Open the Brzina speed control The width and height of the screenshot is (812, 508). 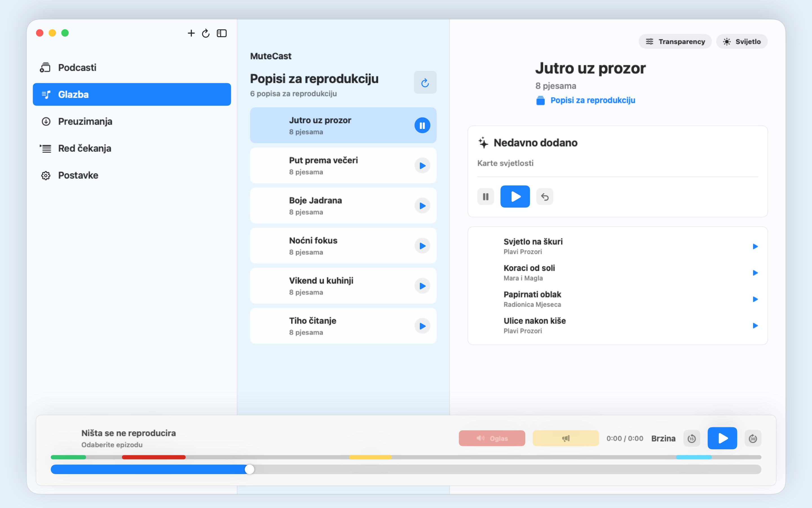click(663, 439)
